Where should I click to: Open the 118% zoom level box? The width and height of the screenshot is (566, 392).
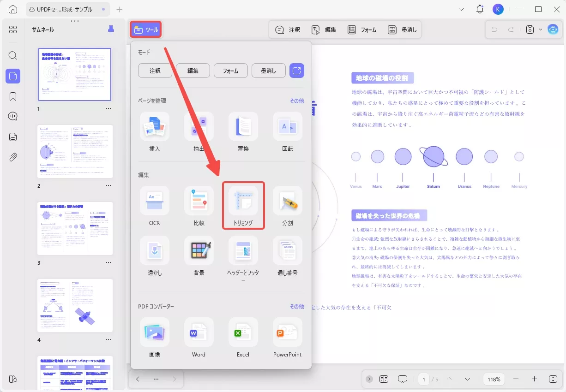[494, 379]
